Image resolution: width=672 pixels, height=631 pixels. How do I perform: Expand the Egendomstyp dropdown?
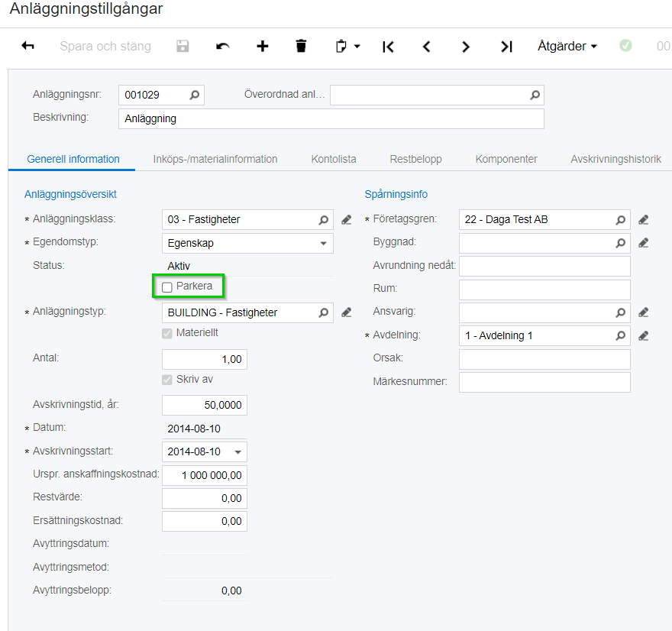click(x=324, y=244)
